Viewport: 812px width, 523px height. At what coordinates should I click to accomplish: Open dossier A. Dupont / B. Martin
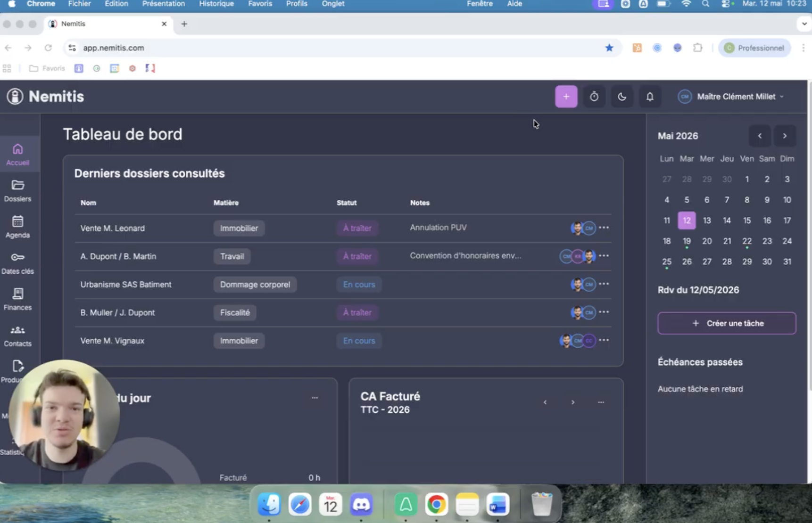[118, 256]
